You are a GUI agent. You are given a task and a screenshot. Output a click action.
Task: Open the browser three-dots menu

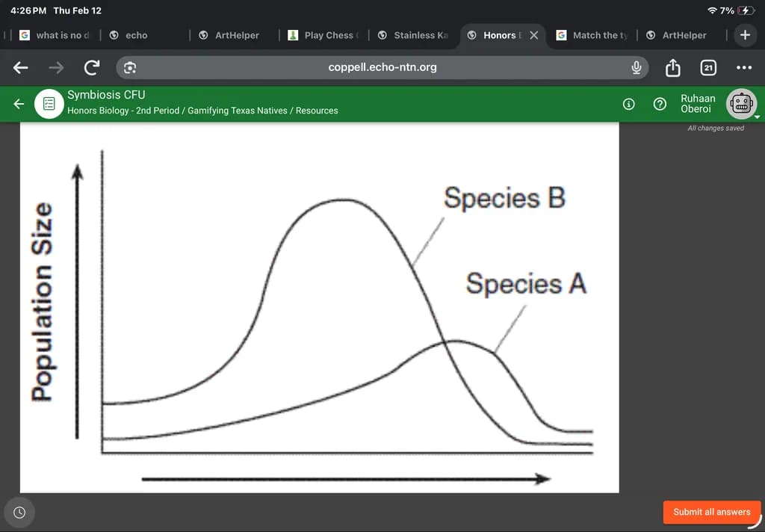[744, 67]
